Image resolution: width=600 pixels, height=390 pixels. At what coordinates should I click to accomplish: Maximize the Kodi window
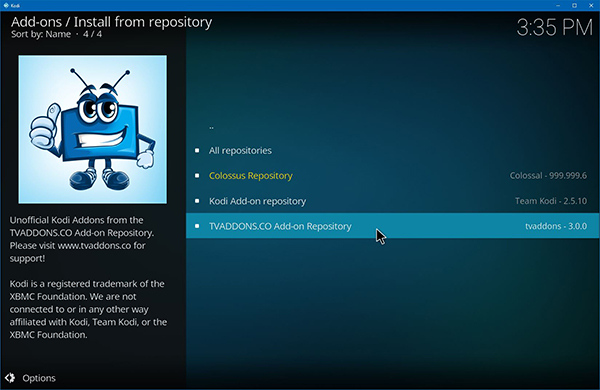574,5
